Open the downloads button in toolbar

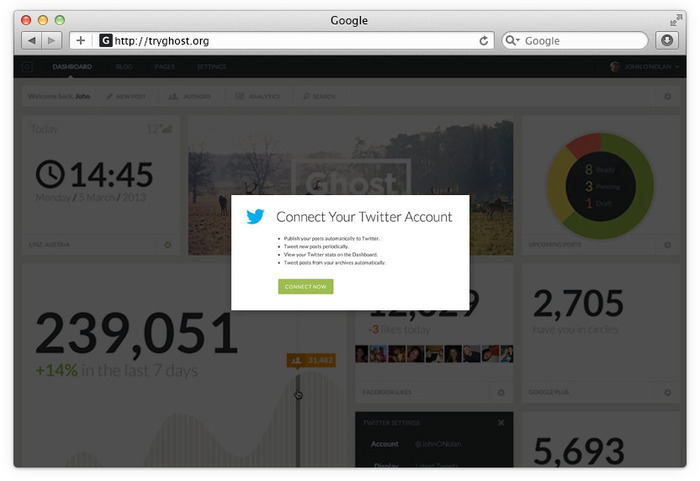667,41
